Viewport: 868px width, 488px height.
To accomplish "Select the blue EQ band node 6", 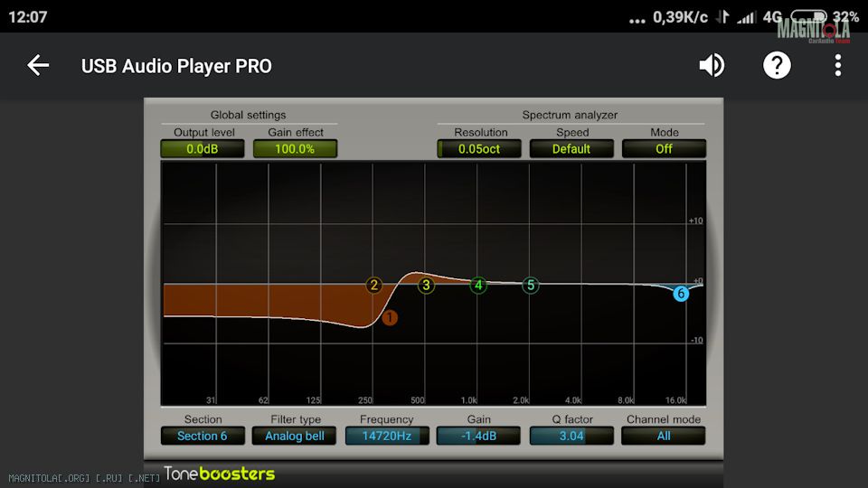I will [x=681, y=293].
